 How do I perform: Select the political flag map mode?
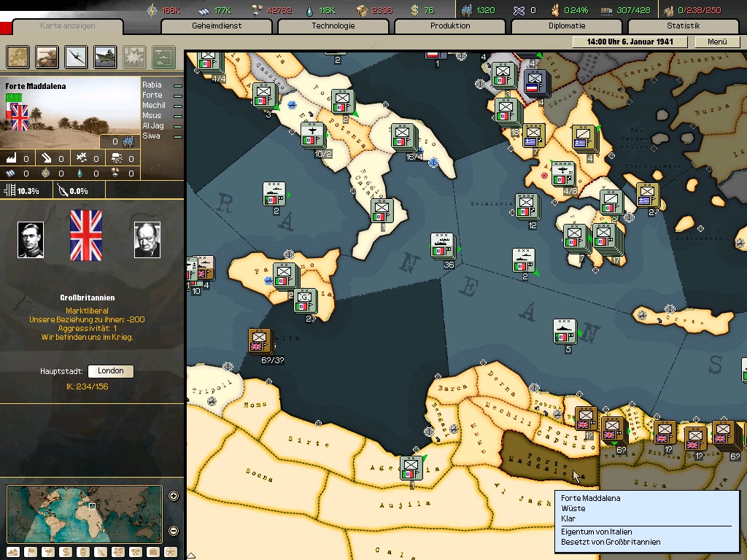pos(31,552)
